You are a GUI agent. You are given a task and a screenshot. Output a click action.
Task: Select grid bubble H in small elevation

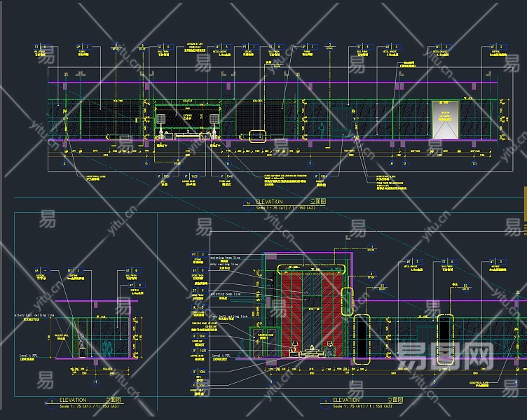96,382
